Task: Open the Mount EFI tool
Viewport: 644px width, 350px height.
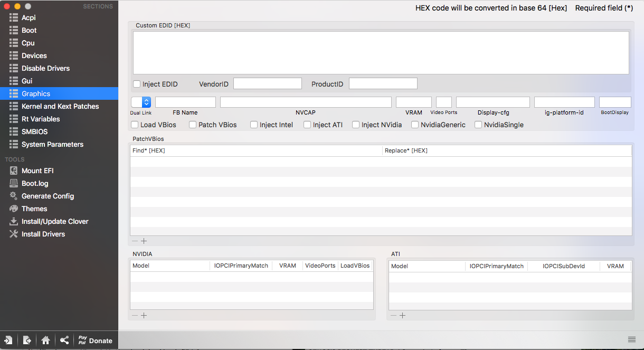Action: pos(37,171)
